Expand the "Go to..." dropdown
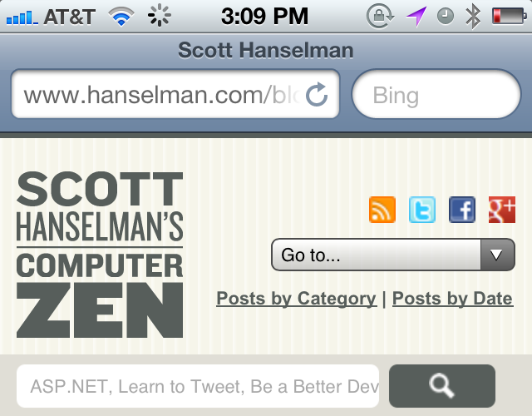 (x=393, y=255)
